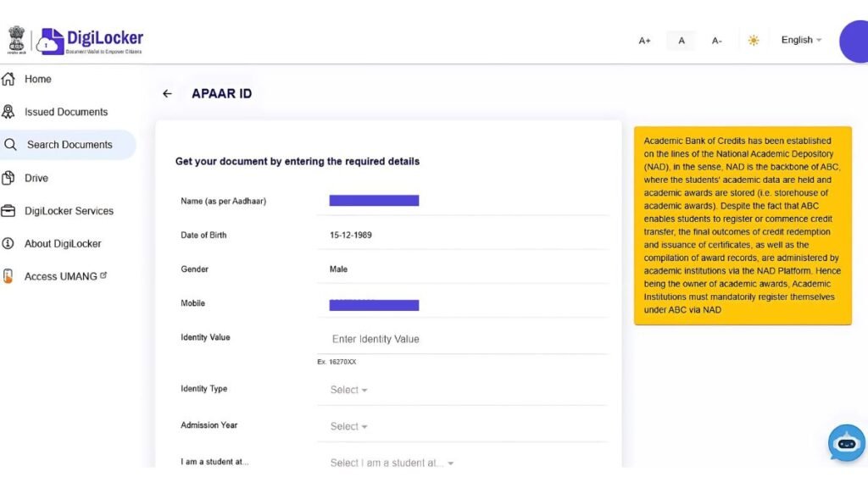The height and width of the screenshot is (488, 868).
Task: Click the external link icon beside UMANG
Action: [x=103, y=275]
